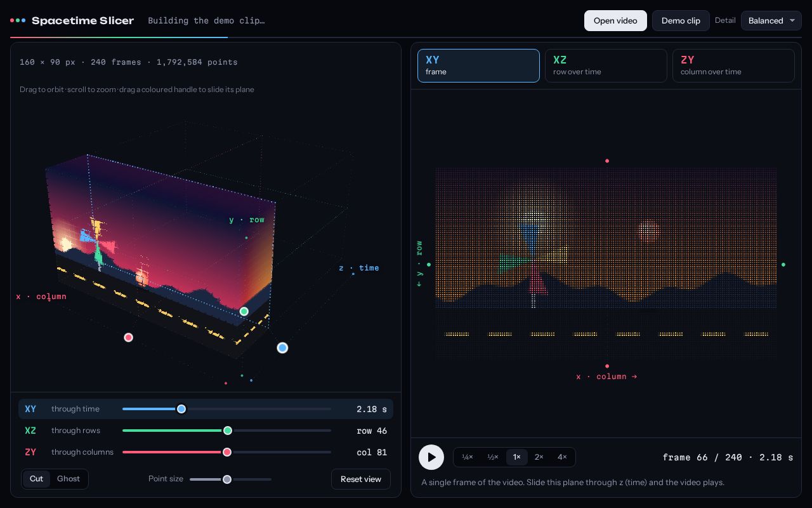Click the 'col 81' value
Screen dimensions: 812x508
372,453
